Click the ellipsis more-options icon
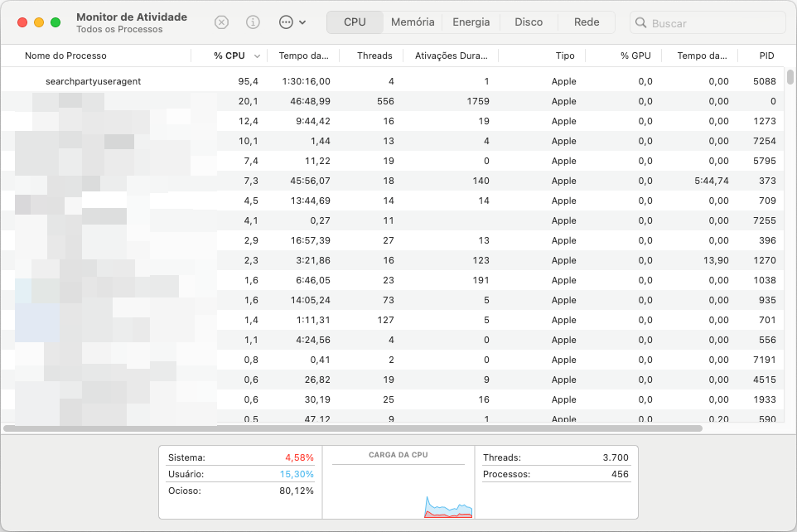The image size is (797, 532). click(287, 22)
